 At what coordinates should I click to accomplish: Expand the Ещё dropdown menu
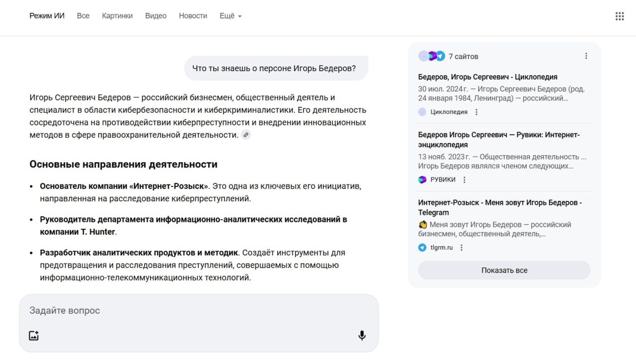click(x=231, y=16)
